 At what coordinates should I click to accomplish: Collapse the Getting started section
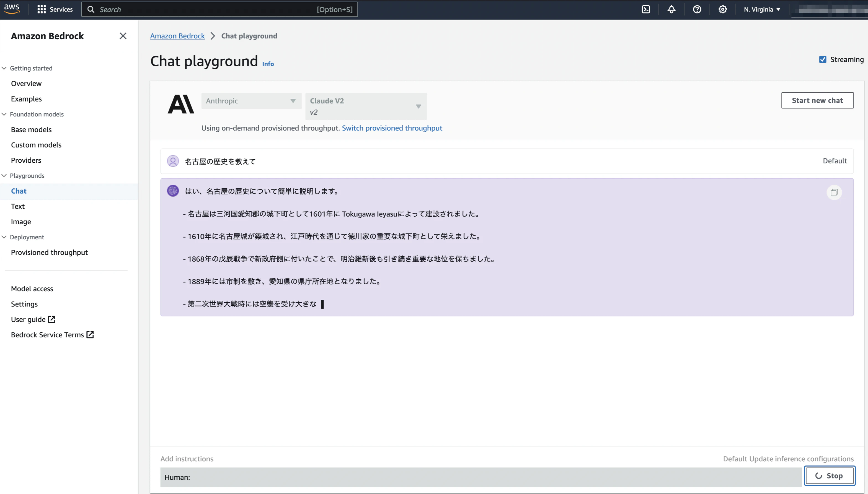tap(4, 68)
